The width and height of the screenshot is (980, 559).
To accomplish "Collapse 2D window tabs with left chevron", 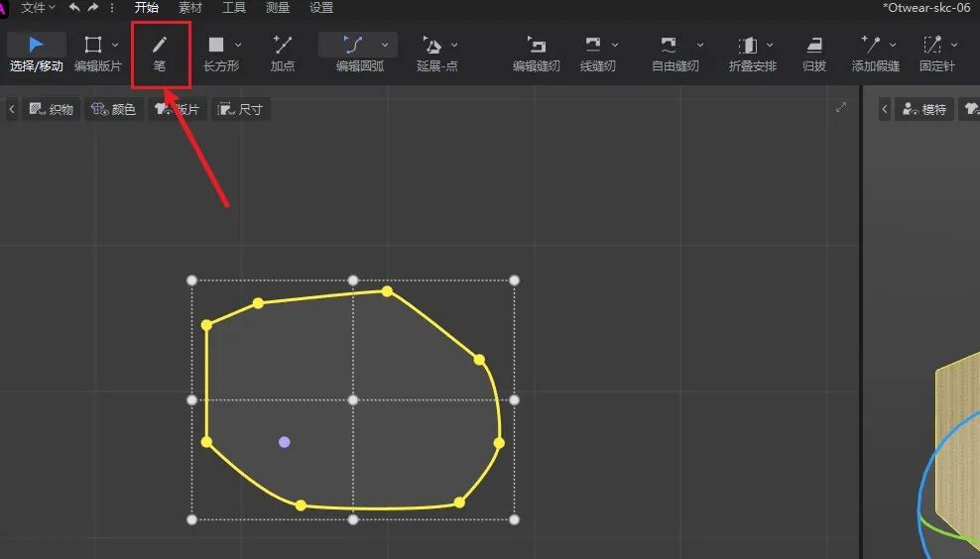I will 11,109.
